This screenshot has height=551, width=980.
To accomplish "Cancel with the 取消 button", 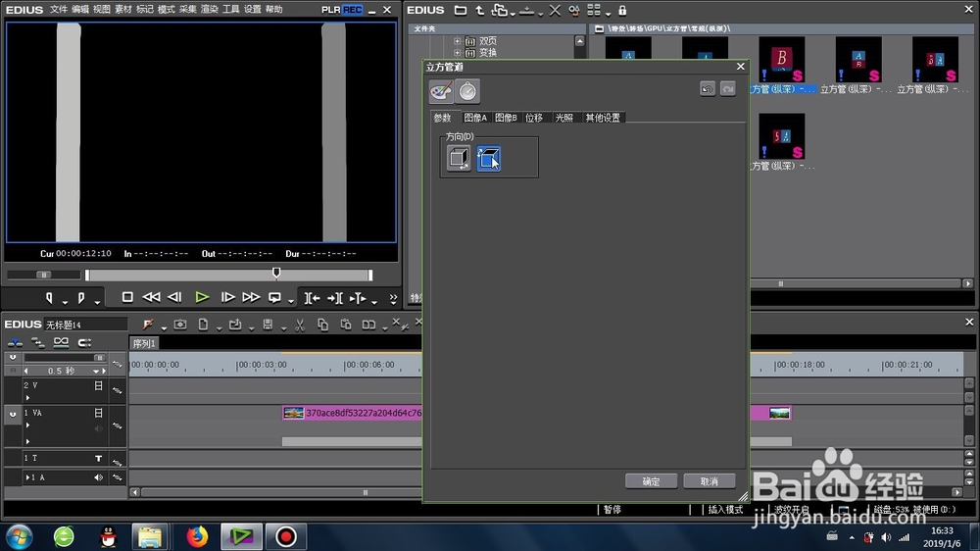I will (709, 481).
